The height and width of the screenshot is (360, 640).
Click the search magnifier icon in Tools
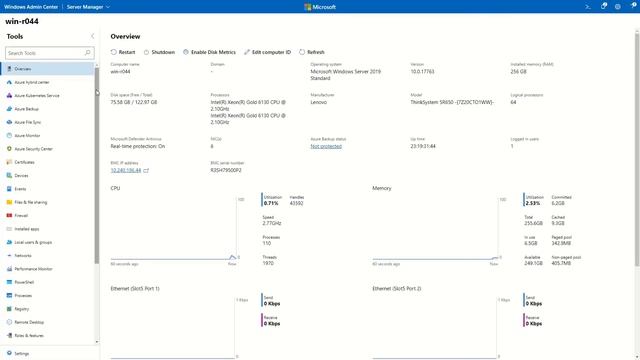pos(87,53)
